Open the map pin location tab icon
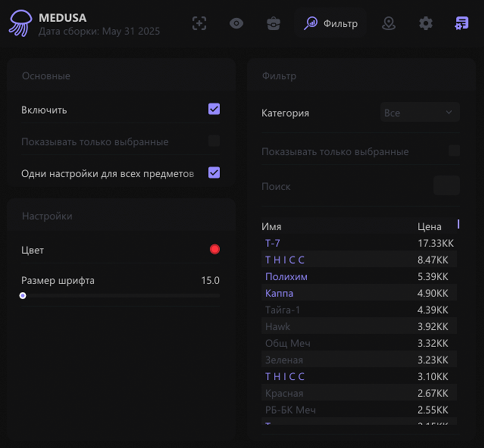The width and height of the screenshot is (484, 448). coord(389,24)
